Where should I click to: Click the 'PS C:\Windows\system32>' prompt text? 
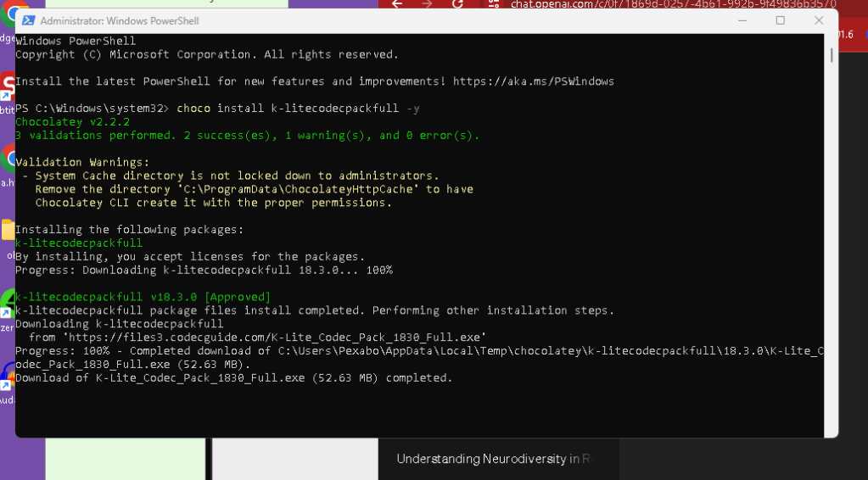(92, 109)
